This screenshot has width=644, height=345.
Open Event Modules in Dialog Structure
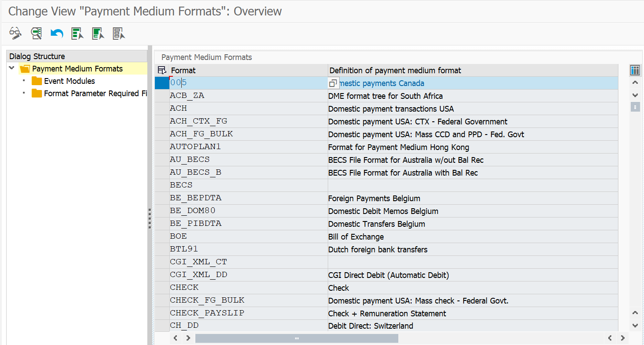[69, 81]
